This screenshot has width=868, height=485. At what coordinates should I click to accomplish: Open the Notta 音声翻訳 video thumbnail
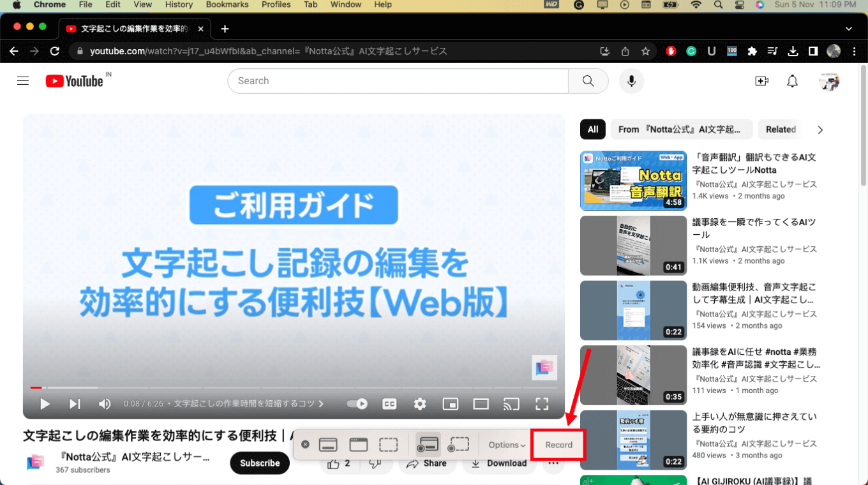click(x=633, y=181)
